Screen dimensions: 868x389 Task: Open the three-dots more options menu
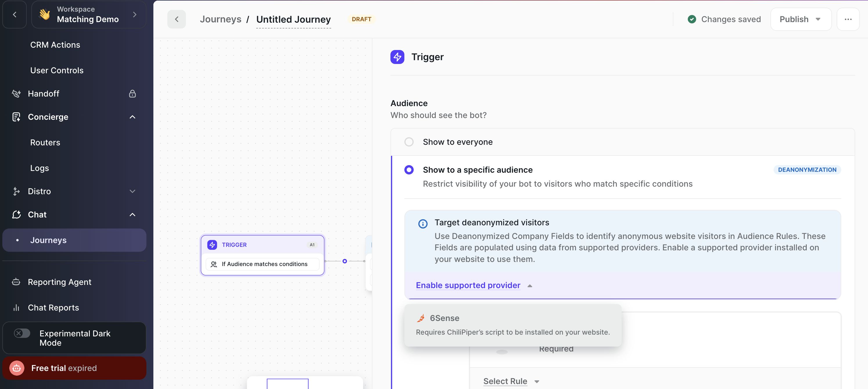tap(848, 19)
